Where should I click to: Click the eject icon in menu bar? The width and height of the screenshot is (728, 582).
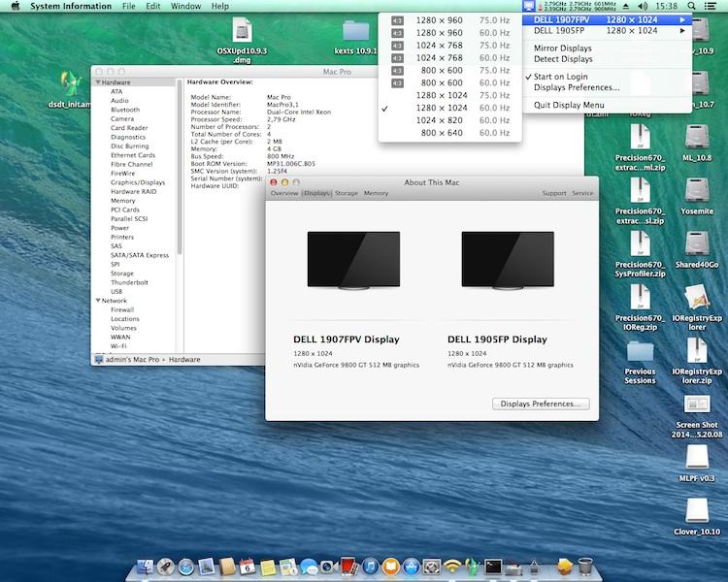click(626, 6)
